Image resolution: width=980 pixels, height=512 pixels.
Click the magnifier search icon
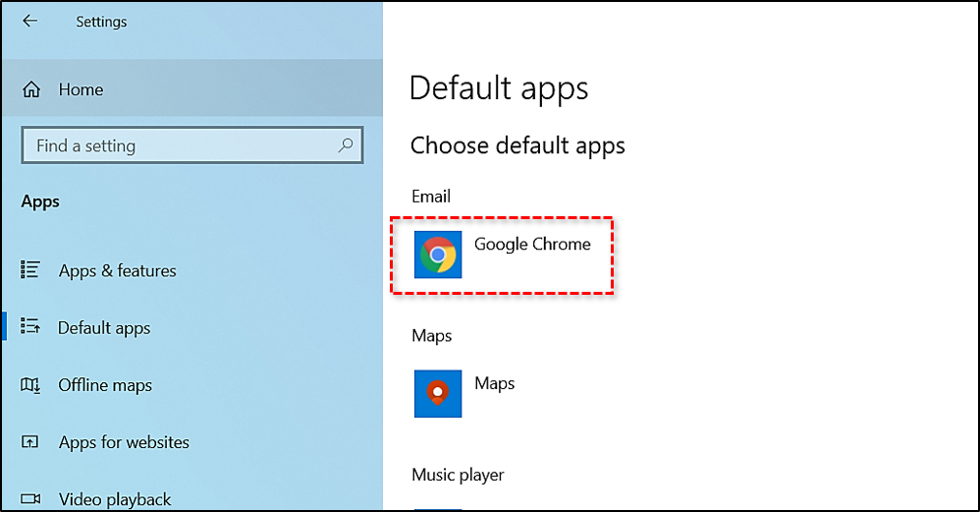345,145
